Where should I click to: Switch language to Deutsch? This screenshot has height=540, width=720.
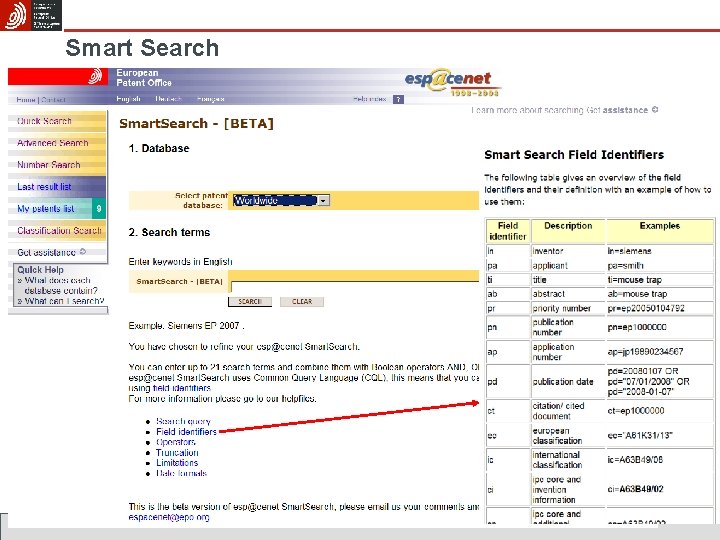(168, 99)
